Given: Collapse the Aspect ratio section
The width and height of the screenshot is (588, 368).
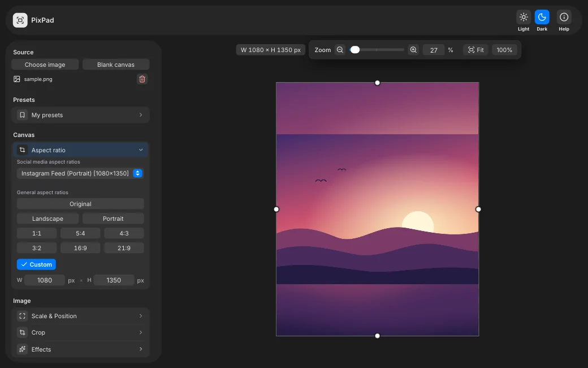Looking at the screenshot, I should (x=81, y=150).
